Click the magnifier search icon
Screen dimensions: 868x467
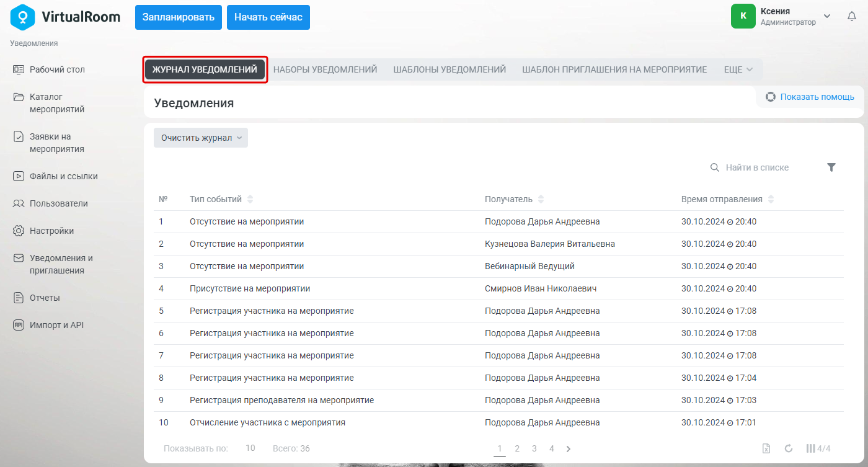(x=715, y=167)
